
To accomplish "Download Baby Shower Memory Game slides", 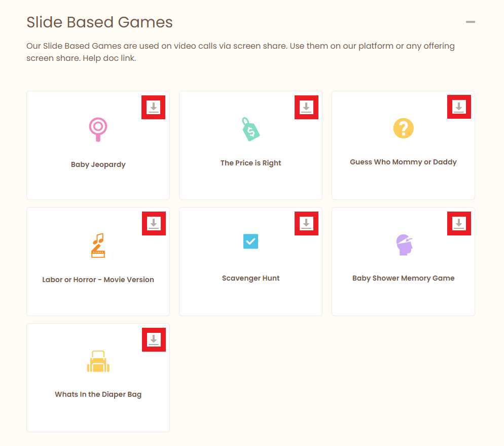I will tap(459, 223).
